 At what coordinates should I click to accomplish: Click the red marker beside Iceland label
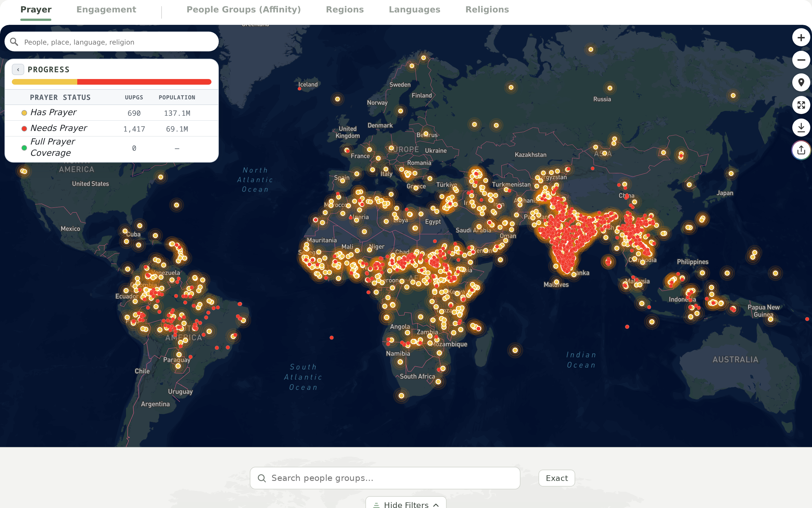[x=299, y=89]
